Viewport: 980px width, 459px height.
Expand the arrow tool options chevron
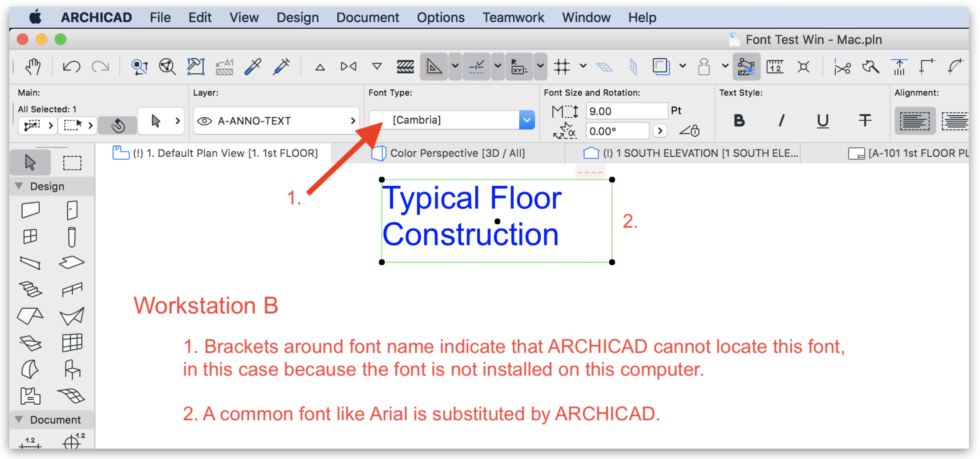pyautogui.click(x=178, y=121)
